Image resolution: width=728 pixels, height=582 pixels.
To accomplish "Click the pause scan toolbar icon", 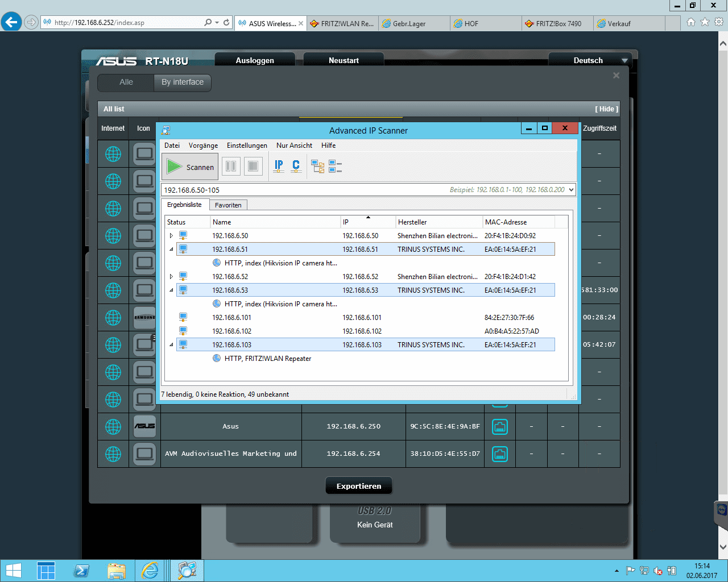I will tap(231, 167).
